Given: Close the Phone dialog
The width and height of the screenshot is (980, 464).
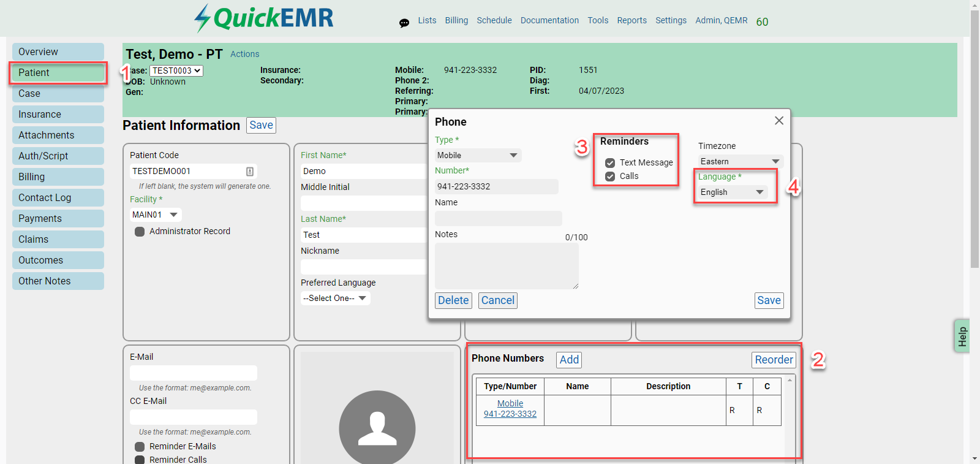Looking at the screenshot, I should 779,121.
